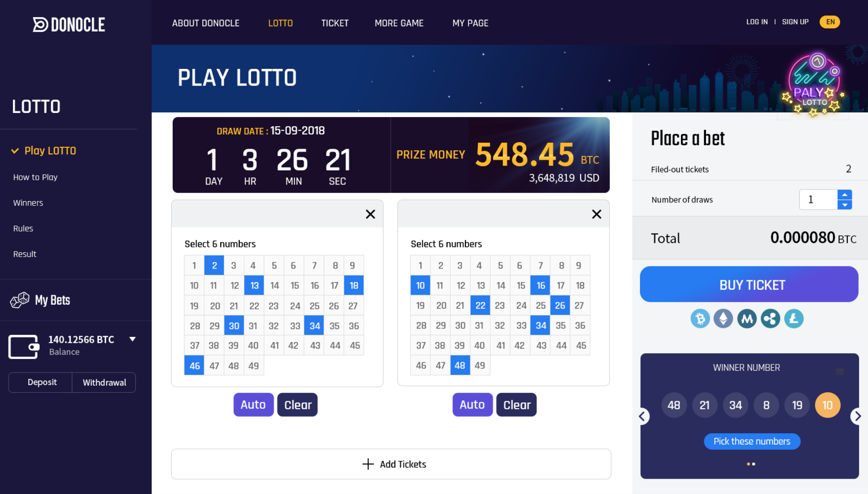Toggle number 5 on first ticket
This screenshot has width=868, height=494.
pyautogui.click(x=274, y=265)
